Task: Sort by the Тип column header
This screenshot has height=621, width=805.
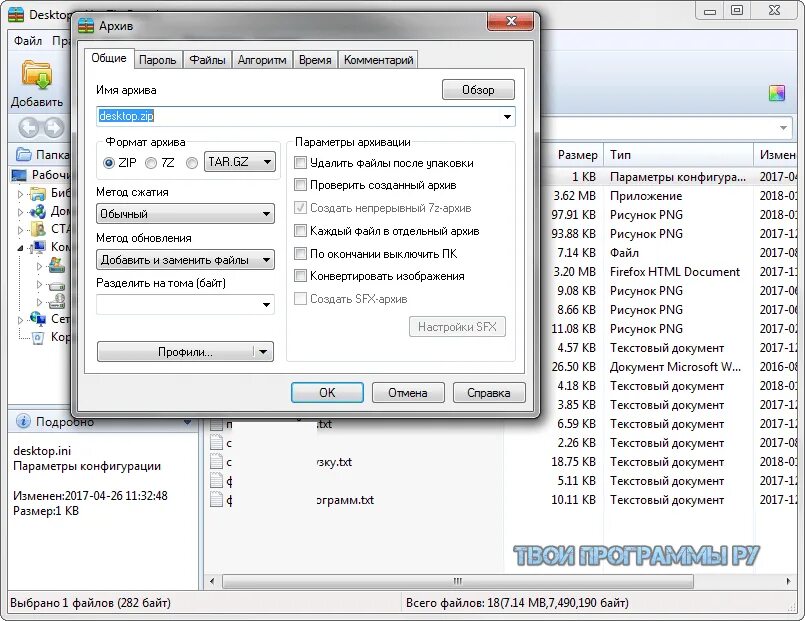Action: tap(678, 155)
